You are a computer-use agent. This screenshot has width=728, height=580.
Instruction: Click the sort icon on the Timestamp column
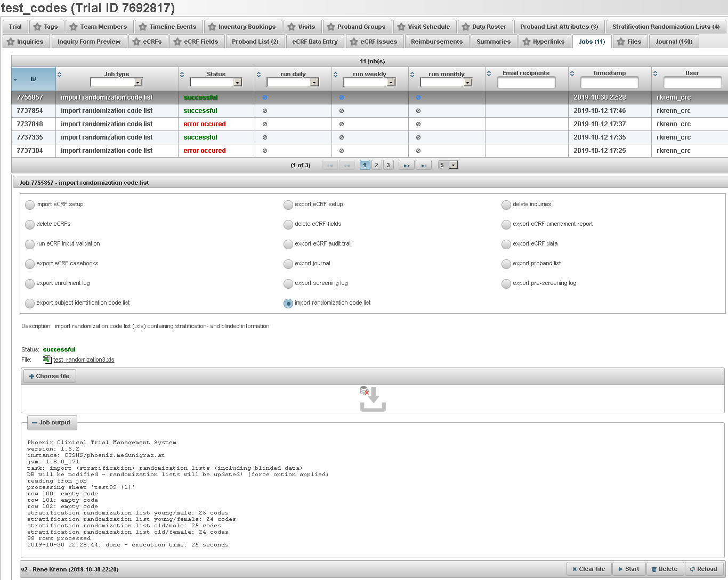pos(573,74)
